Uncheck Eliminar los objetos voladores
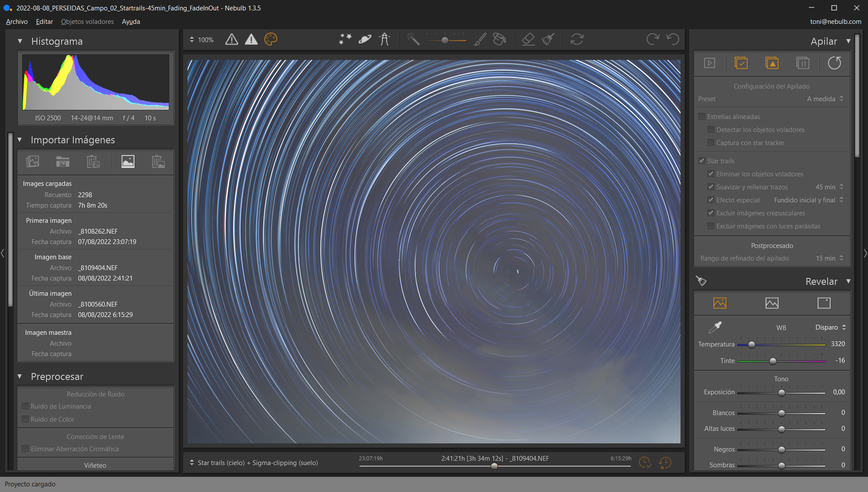Viewport: 868px width, 492px height. click(x=711, y=174)
